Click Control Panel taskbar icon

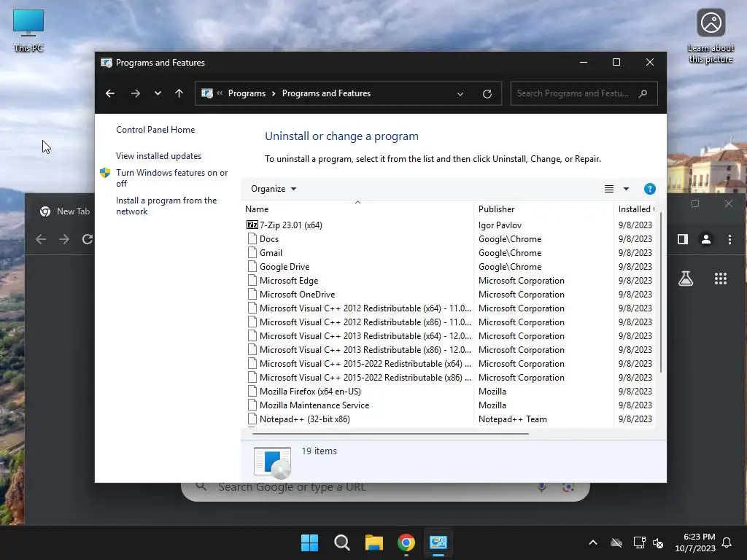[x=438, y=542]
